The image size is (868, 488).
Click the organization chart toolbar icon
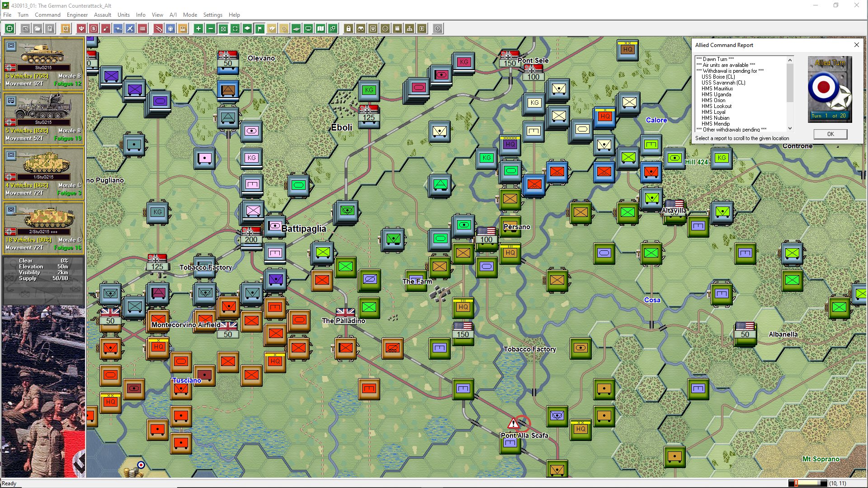pos(410,28)
